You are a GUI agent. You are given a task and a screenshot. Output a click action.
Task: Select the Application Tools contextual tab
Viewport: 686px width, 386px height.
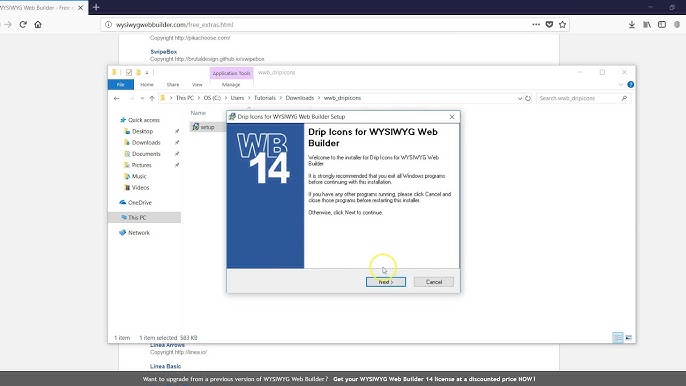pyautogui.click(x=231, y=73)
